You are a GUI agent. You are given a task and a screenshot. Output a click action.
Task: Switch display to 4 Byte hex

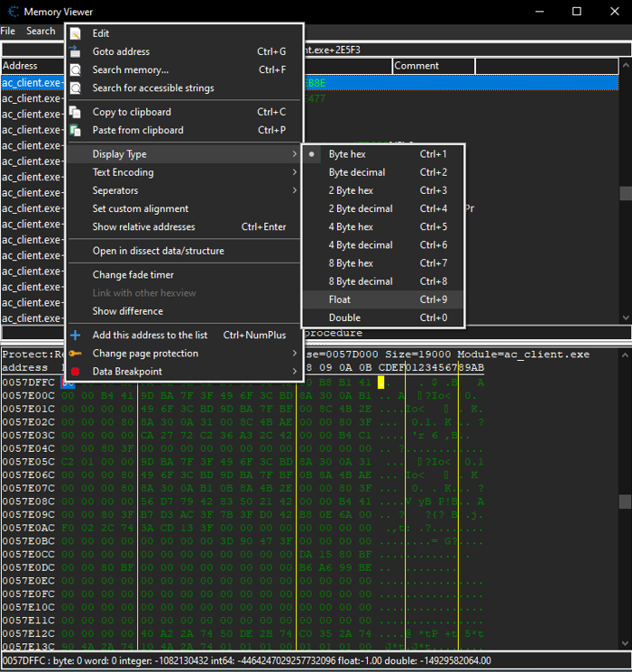point(351,226)
